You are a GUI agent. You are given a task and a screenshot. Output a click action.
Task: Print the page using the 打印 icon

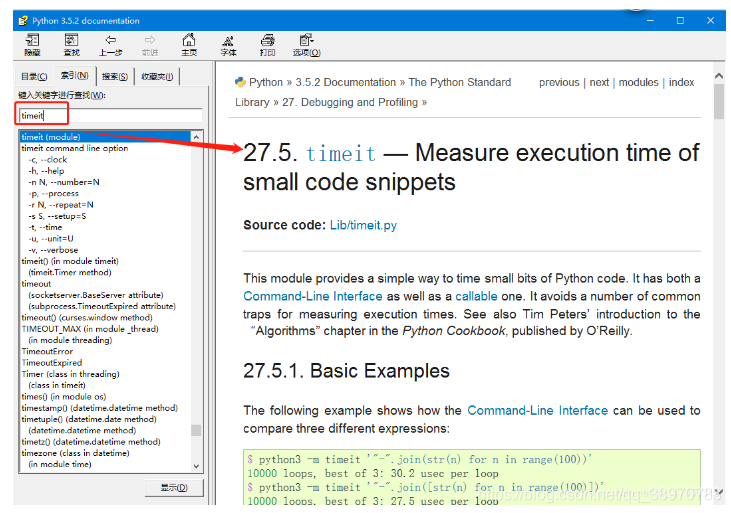tap(267, 45)
